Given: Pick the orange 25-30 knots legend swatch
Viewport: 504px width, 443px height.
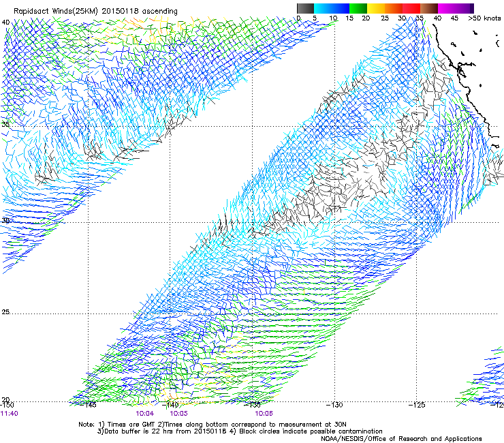Looking at the screenshot, I should [x=394, y=8].
